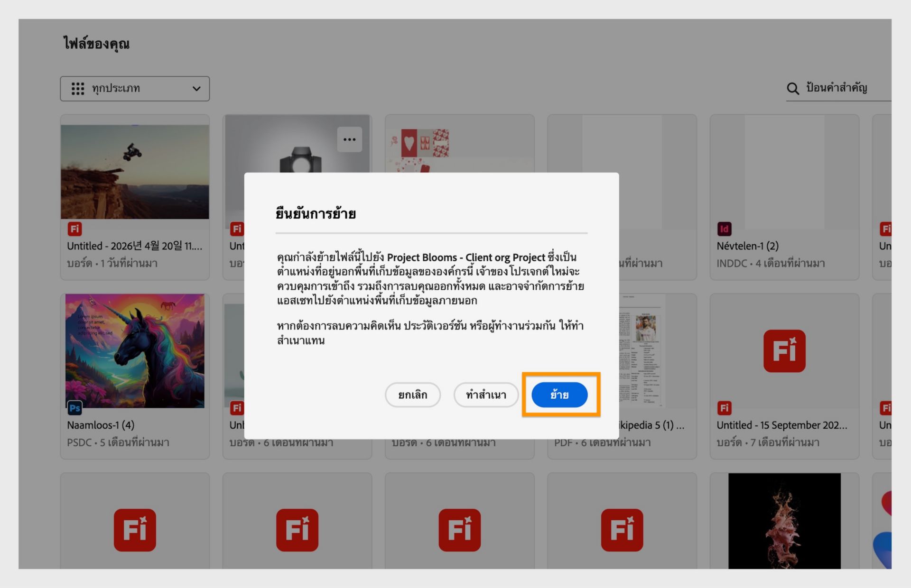Click the Fi icon in third bottom-row card
Screen dimensions: 911x588
click(459, 530)
